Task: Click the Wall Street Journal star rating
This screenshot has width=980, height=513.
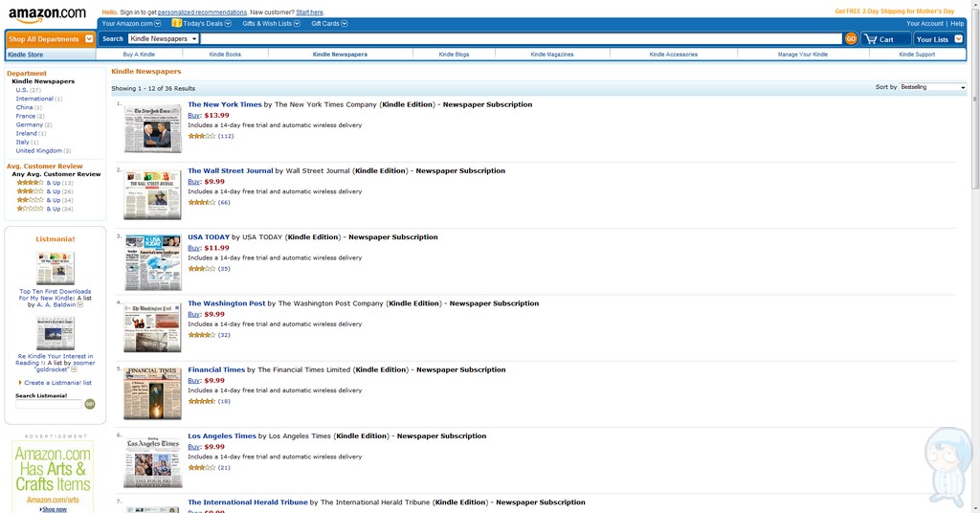Action: click(202, 202)
